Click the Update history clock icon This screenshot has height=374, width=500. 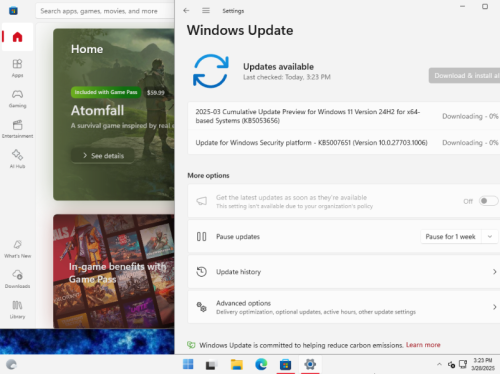[x=201, y=272]
